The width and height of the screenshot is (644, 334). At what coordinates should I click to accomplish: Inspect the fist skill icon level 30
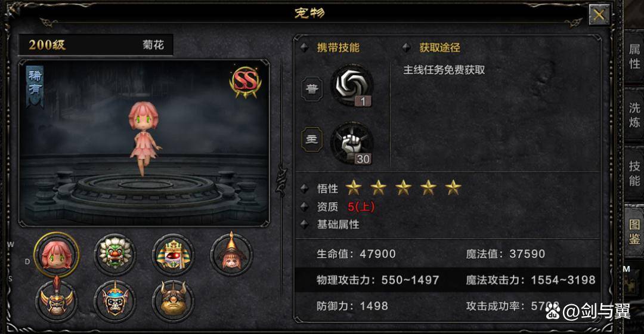pyautogui.click(x=352, y=143)
